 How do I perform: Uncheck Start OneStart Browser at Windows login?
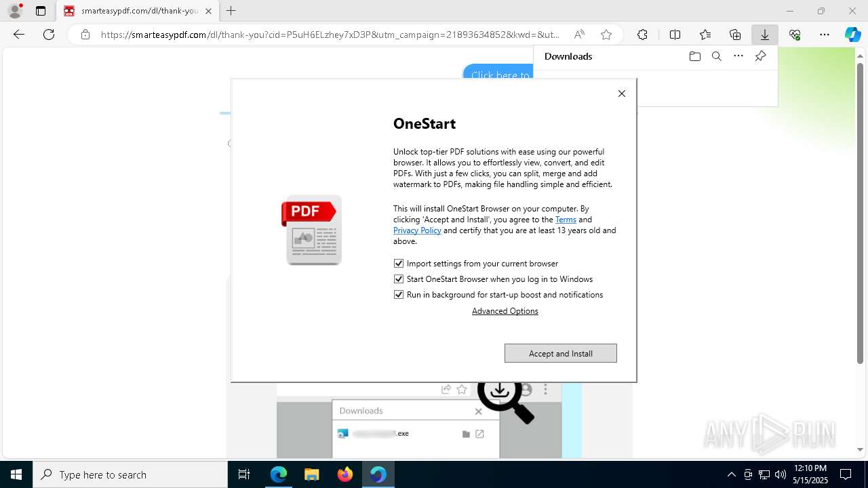click(x=399, y=279)
